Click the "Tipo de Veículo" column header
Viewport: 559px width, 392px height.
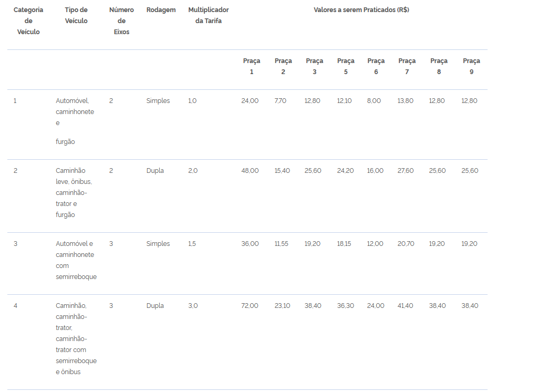(x=76, y=16)
